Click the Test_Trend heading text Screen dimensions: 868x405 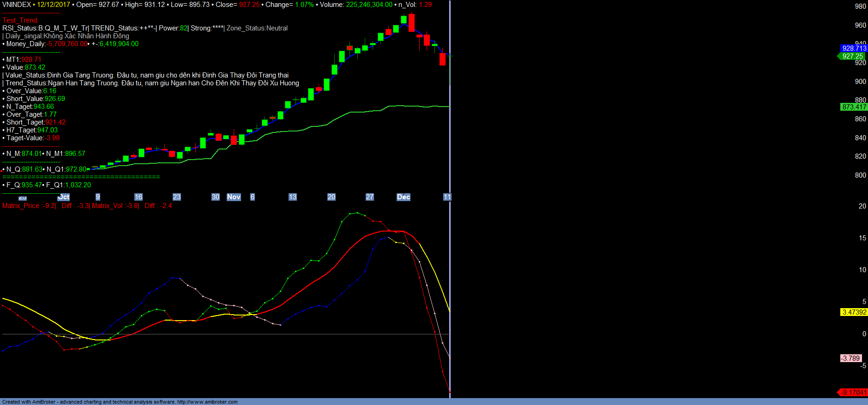pyautogui.click(x=20, y=20)
